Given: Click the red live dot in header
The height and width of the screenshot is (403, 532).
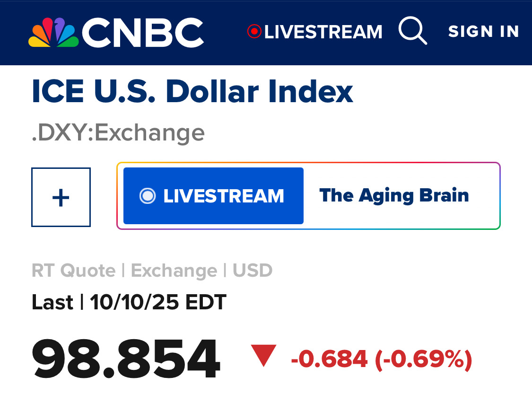Looking at the screenshot, I should coord(254,32).
